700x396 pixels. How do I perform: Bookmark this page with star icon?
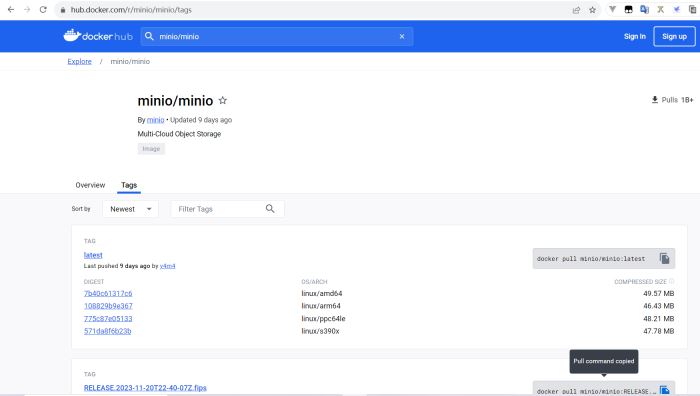(592, 10)
